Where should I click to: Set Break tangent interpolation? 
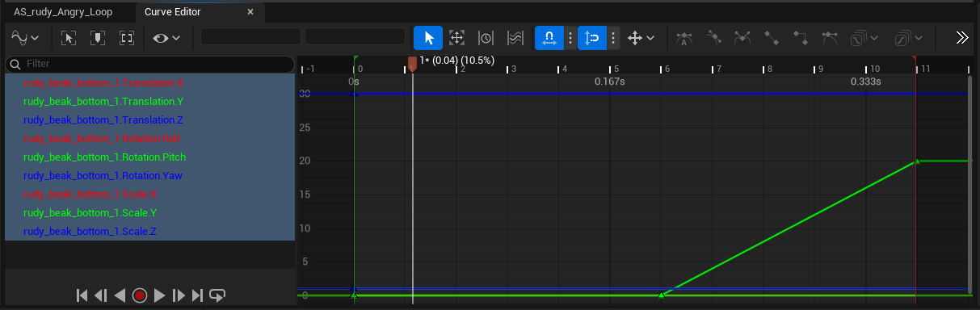[742, 37]
